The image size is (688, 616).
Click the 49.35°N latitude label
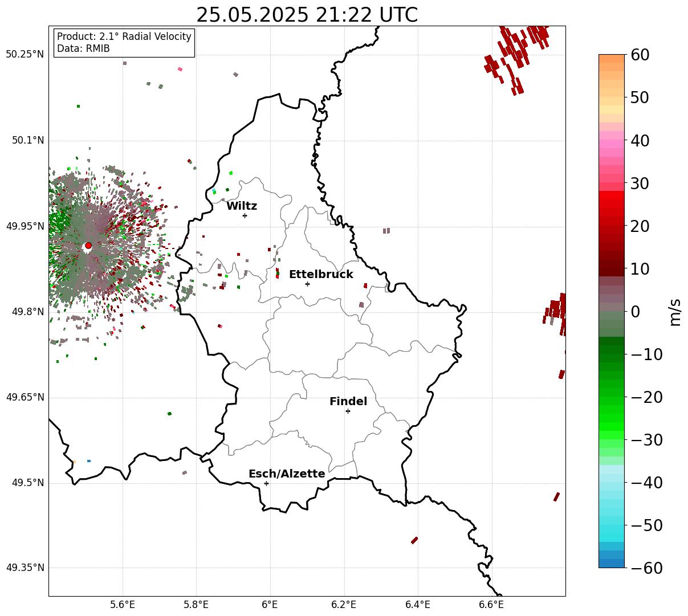(x=25, y=568)
